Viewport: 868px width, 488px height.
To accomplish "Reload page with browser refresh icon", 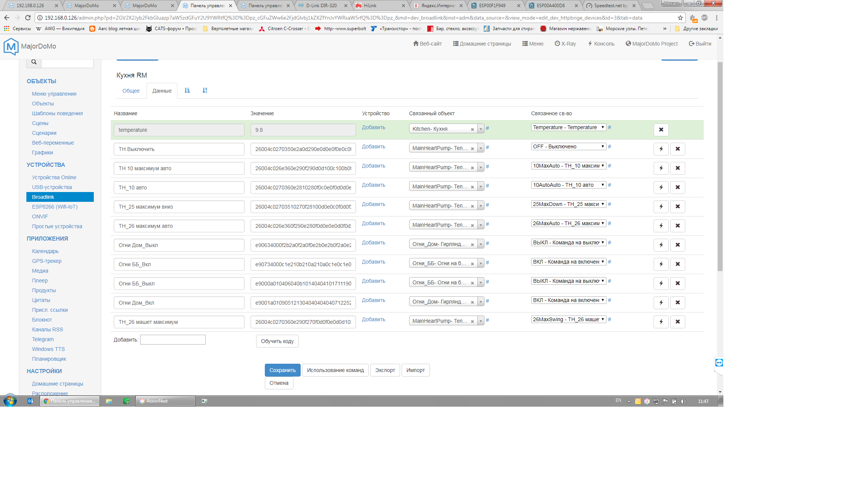I will pyautogui.click(x=28, y=18).
